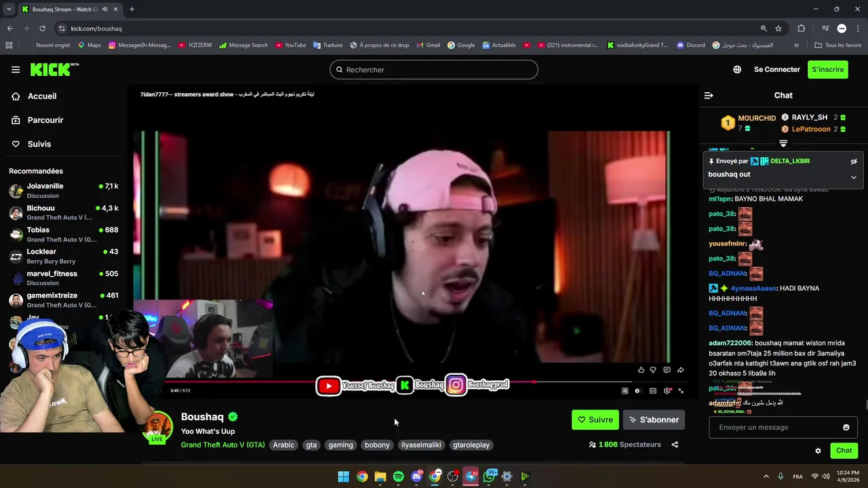Open Locklear recommended channel
This screenshot has width=868, height=488.
pos(64,256)
